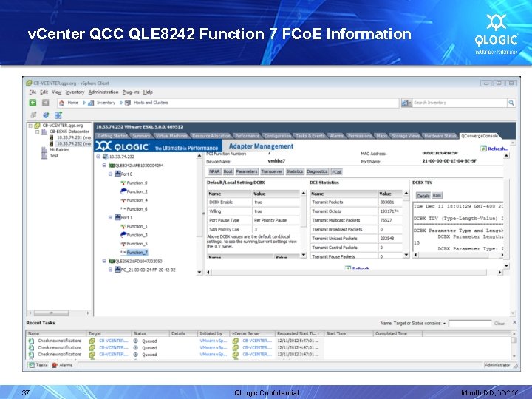Click the Alarms icon in status bar
The height and width of the screenshot is (399, 532).
click(x=55, y=365)
